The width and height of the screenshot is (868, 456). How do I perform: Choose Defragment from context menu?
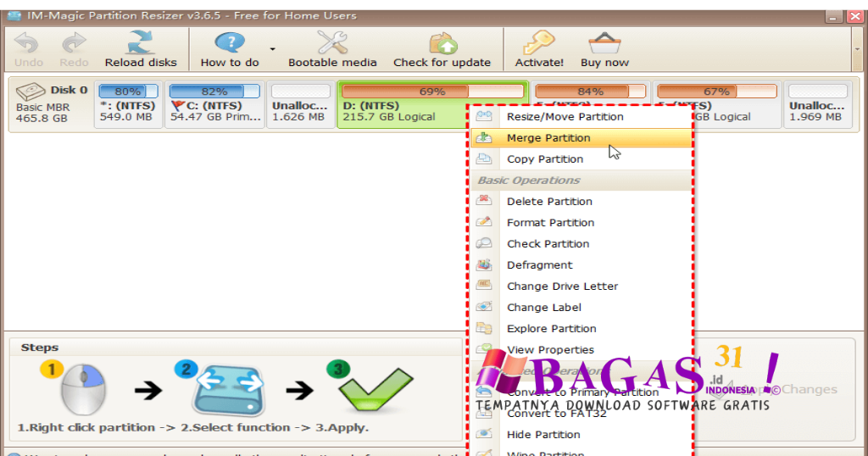(581, 265)
